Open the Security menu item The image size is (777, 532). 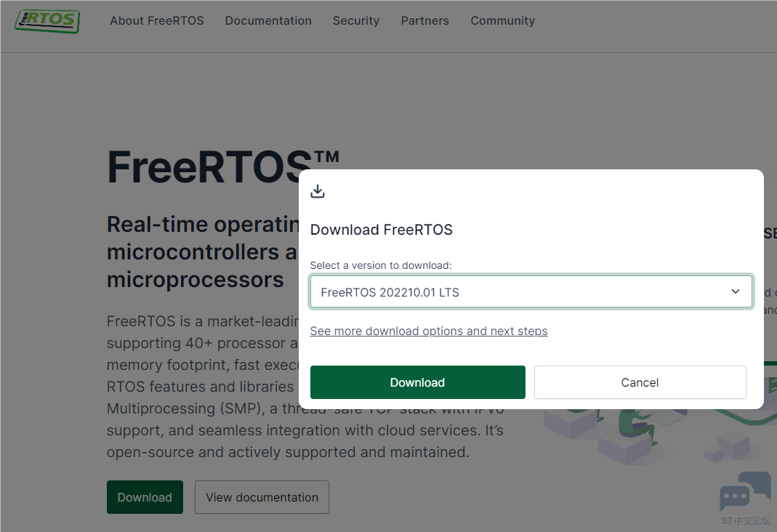click(356, 21)
